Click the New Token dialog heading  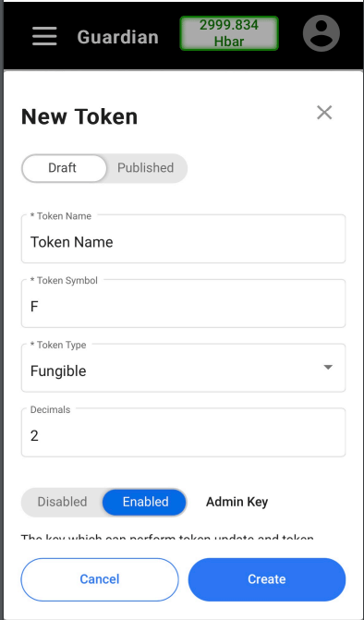[79, 116]
